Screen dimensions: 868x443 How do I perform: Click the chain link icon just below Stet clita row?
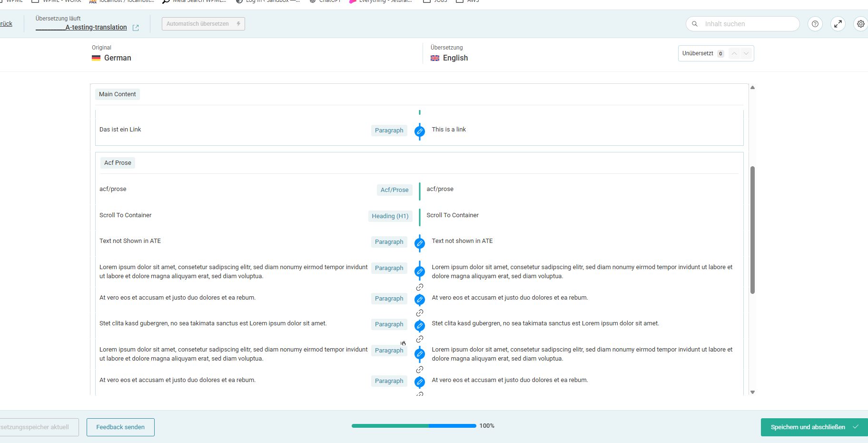(x=420, y=339)
